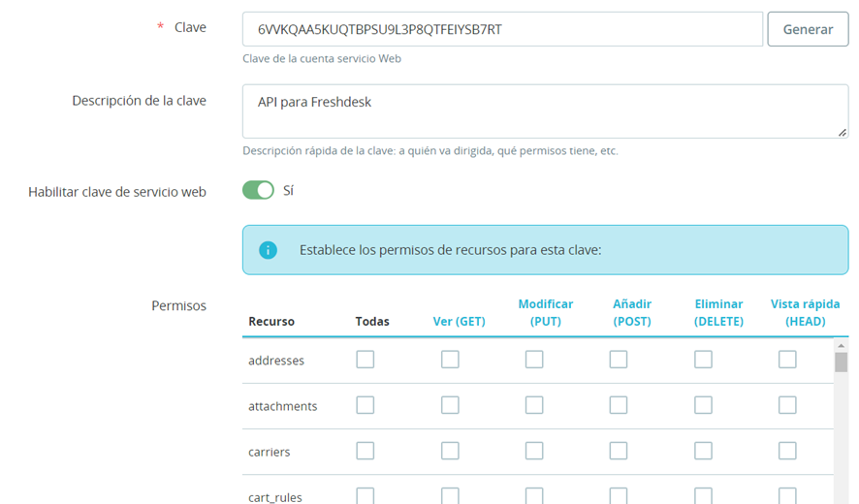The width and height of the screenshot is (859, 504).
Task: Click the Añadir (POST) column header
Action: (631, 312)
